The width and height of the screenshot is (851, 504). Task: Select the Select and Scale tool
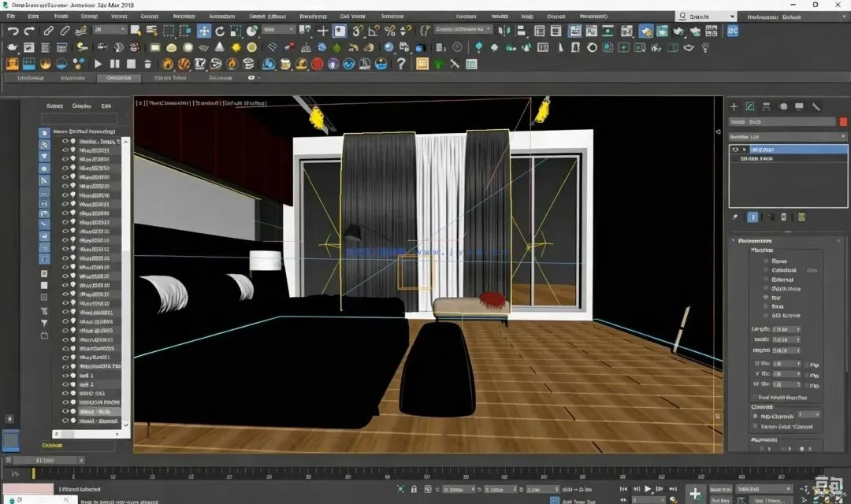236,31
